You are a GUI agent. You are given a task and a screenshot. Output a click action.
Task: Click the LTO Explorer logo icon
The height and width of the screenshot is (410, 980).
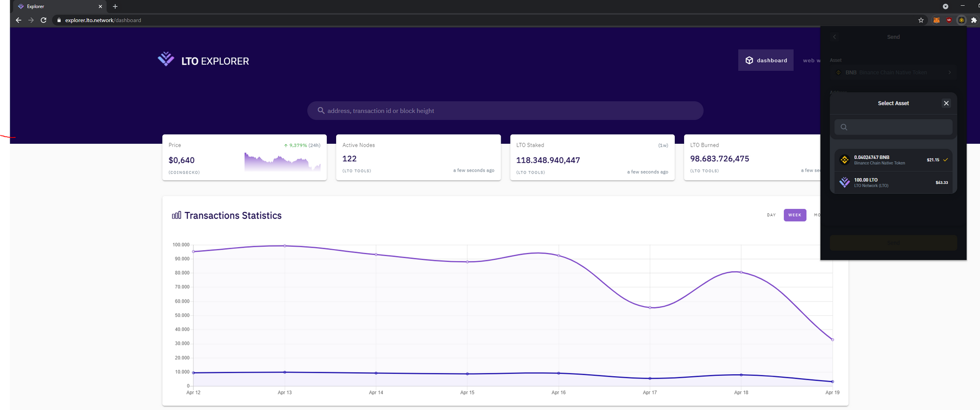tap(166, 59)
